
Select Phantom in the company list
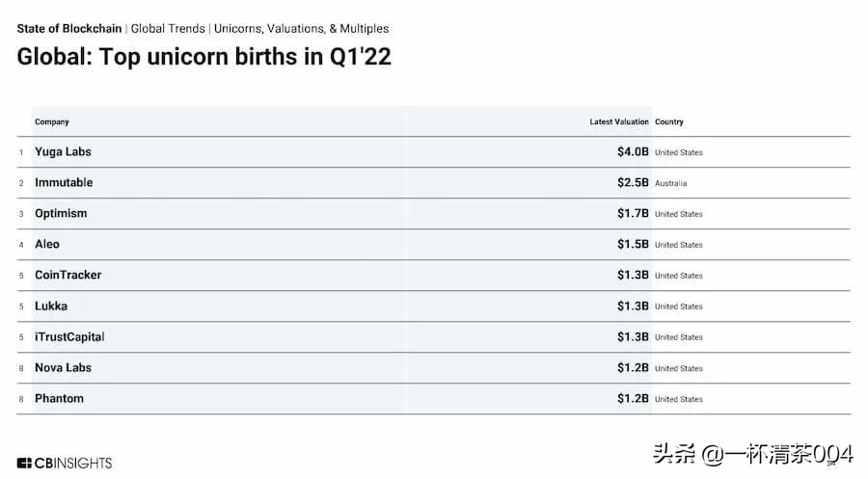coord(59,399)
